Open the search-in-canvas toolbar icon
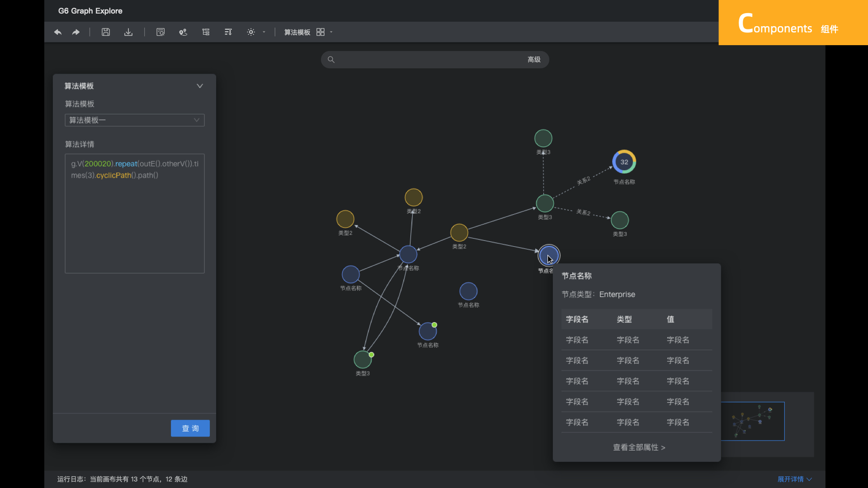 [x=160, y=32]
